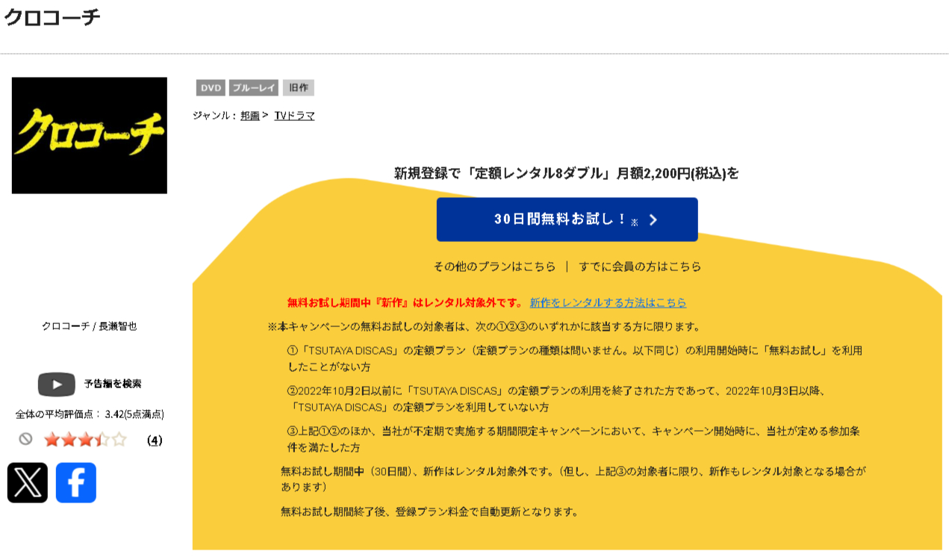The height and width of the screenshot is (560, 949).
Task: Click condition ① about TSUTAYA DISCAS
Action: click(x=575, y=358)
